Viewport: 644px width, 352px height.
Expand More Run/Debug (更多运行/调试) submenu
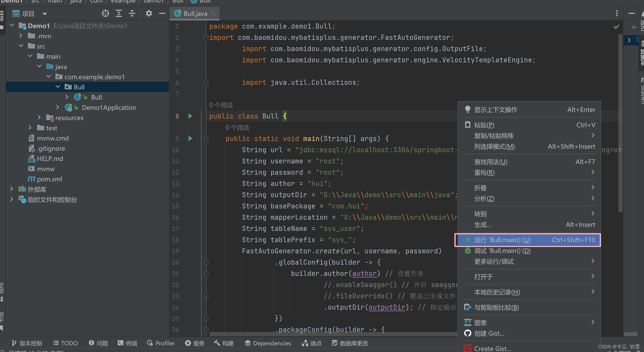[529, 262]
